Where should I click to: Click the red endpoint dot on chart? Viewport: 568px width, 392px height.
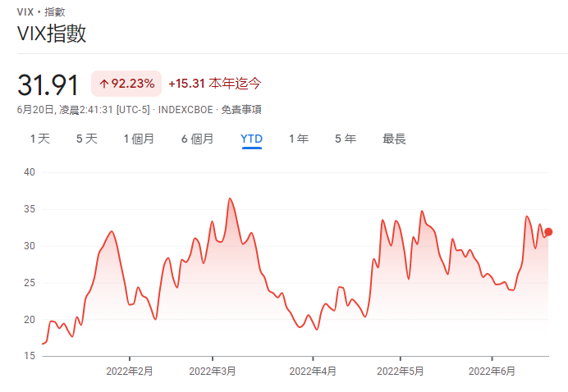click(x=548, y=232)
